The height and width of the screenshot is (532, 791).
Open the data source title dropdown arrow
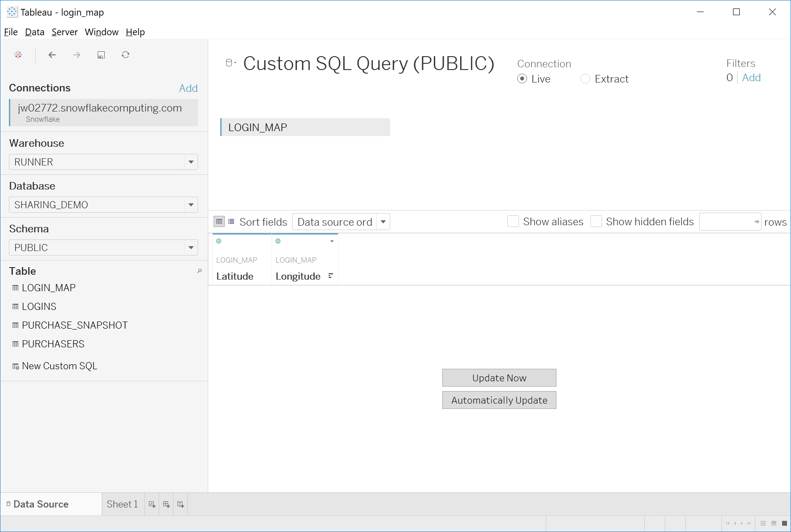235,63
